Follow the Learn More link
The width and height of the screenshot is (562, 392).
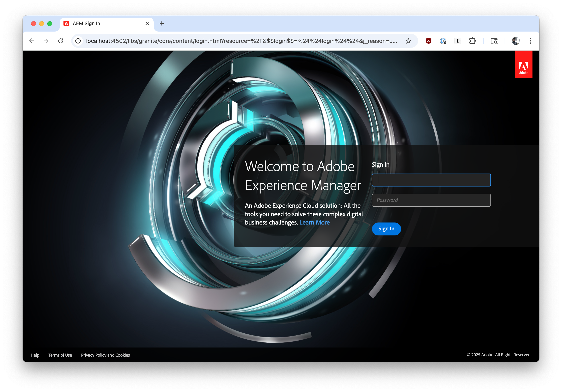point(314,222)
